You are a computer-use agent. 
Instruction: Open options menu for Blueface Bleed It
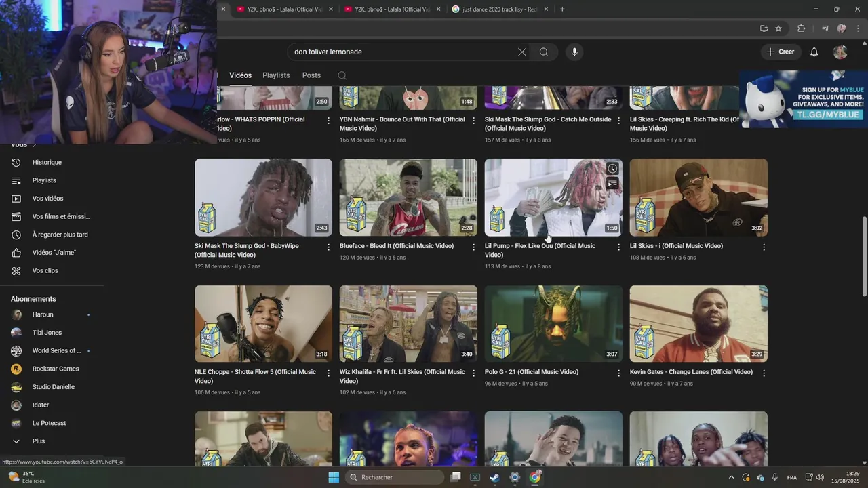474,247
